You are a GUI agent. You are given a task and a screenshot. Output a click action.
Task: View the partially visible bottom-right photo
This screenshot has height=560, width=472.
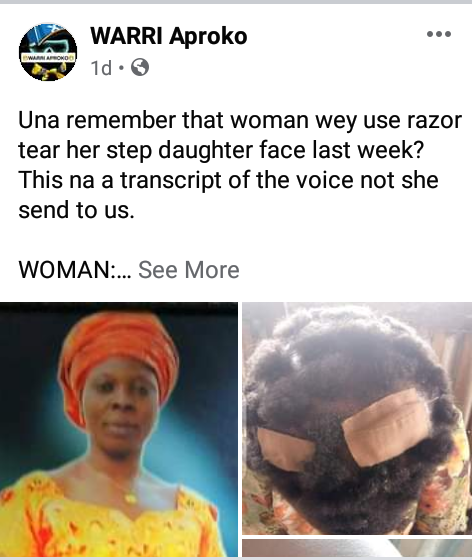pos(357,548)
